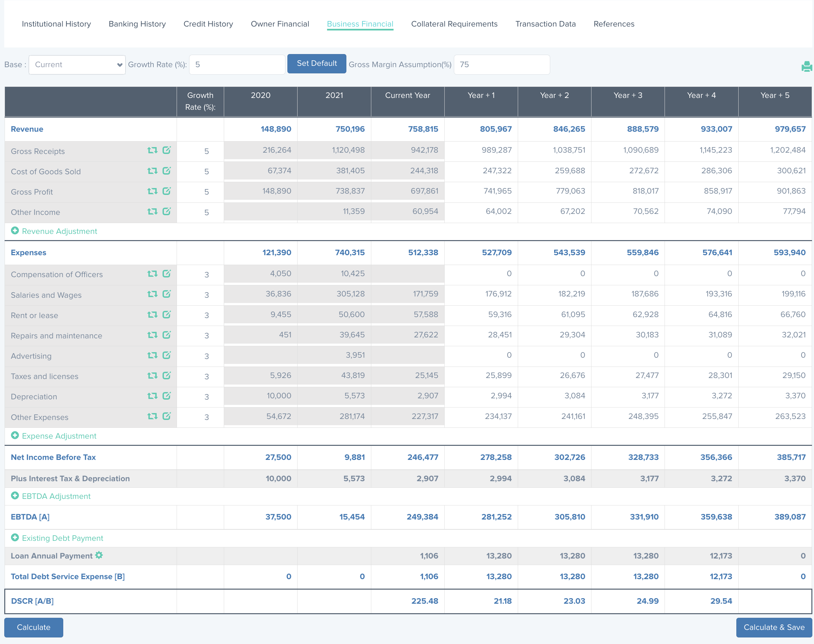Click recalculate arrows icon for Rent or lease
Viewport: 814px width, 644px height.
pos(152,314)
